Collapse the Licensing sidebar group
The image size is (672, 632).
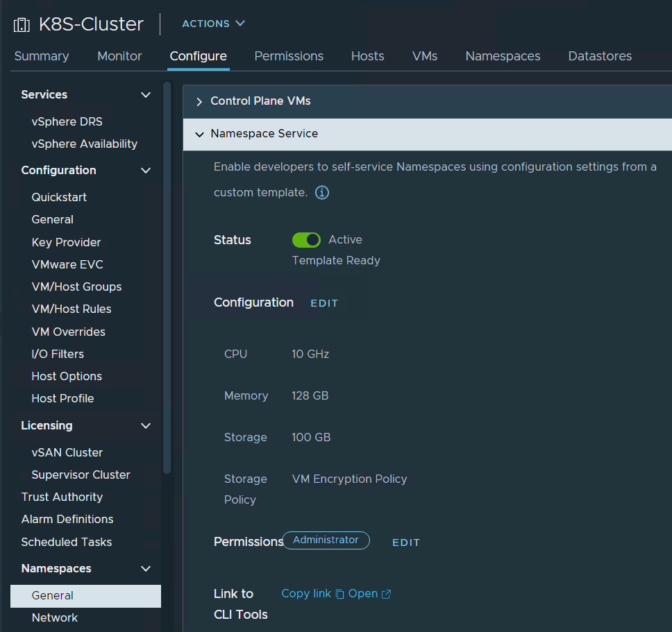(146, 426)
